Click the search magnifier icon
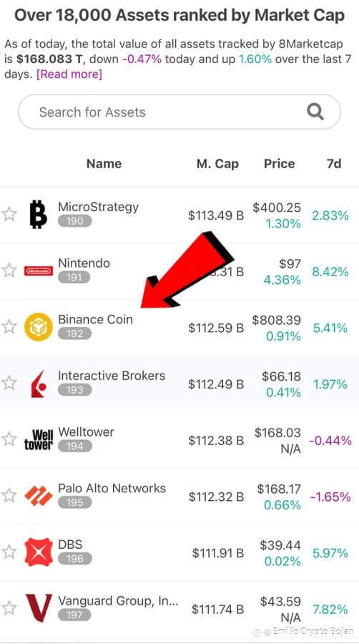The width and height of the screenshot is (359, 644). click(315, 112)
